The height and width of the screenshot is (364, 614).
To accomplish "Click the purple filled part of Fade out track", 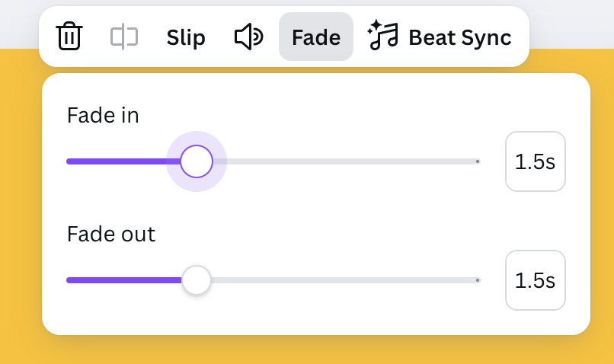I will (x=122, y=280).
